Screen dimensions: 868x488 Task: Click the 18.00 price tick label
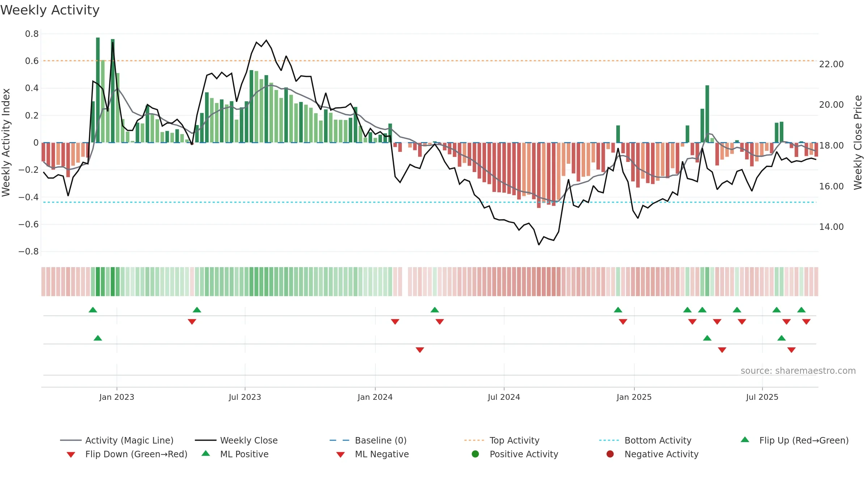[831, 146]
